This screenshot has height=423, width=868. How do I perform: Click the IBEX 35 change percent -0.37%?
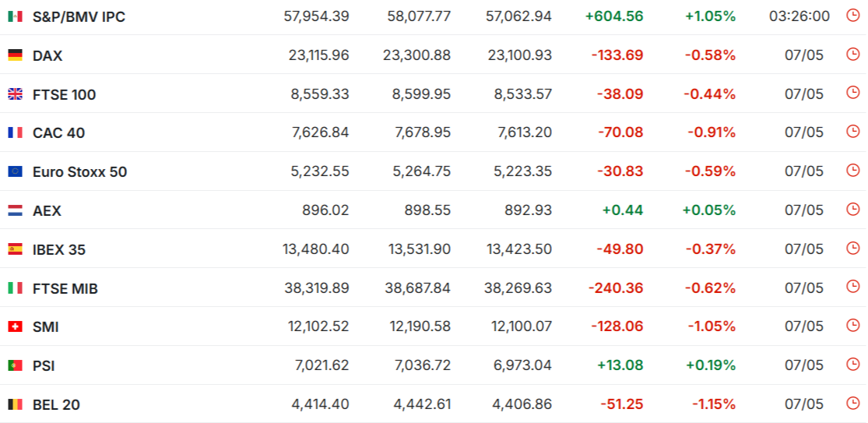coord(710,249)
